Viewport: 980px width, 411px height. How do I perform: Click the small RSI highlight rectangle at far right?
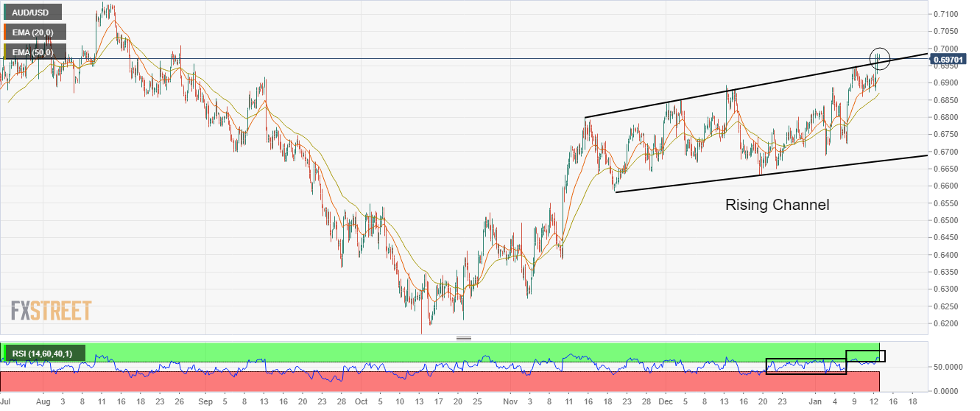coord(865,356)
